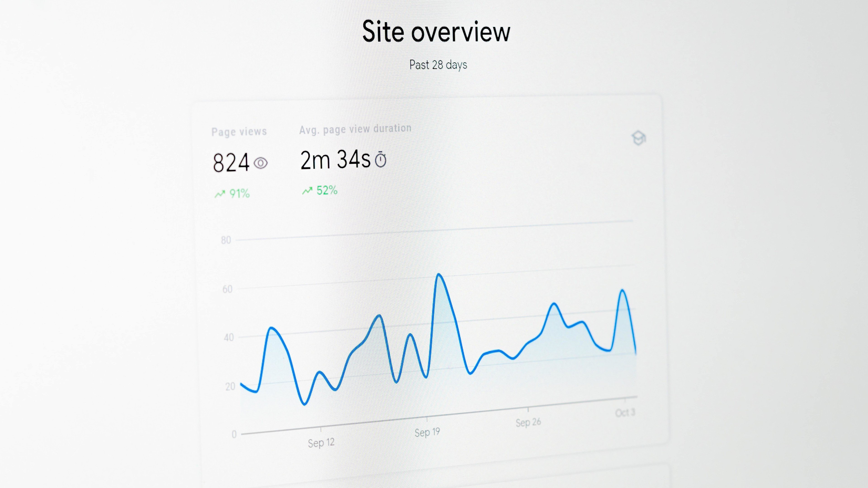Click the 824 page views value
868x488 pixels.
click(231, 163)
